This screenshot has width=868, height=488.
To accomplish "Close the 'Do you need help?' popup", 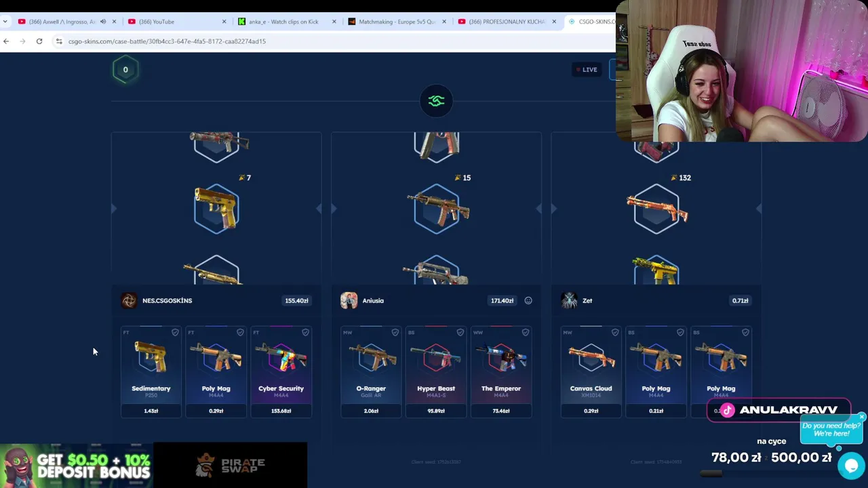I will coord(861,417).
